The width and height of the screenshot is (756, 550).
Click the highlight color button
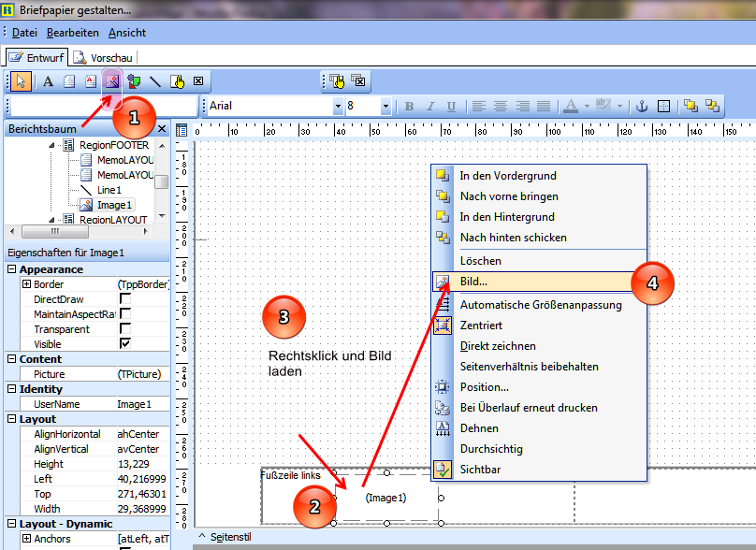click(603, 106)
